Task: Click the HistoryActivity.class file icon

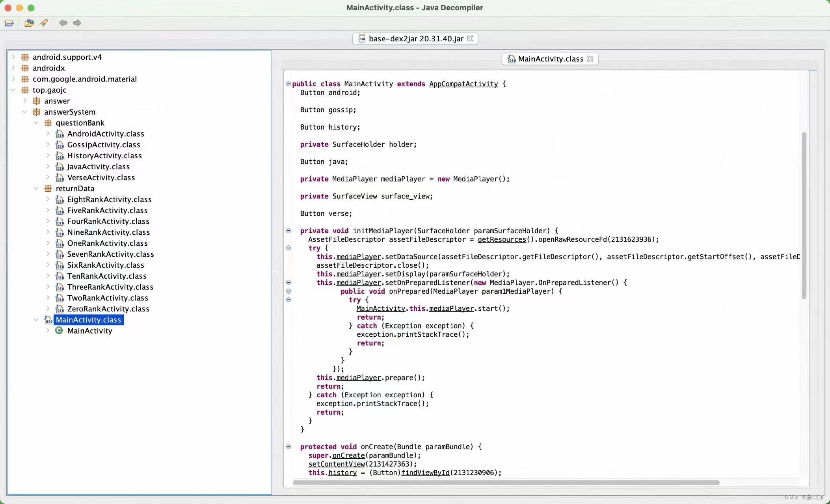Action: (x=60, y=156)
